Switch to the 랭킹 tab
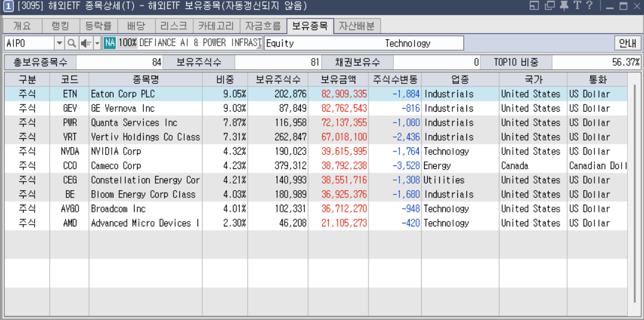 coord(61,26)
